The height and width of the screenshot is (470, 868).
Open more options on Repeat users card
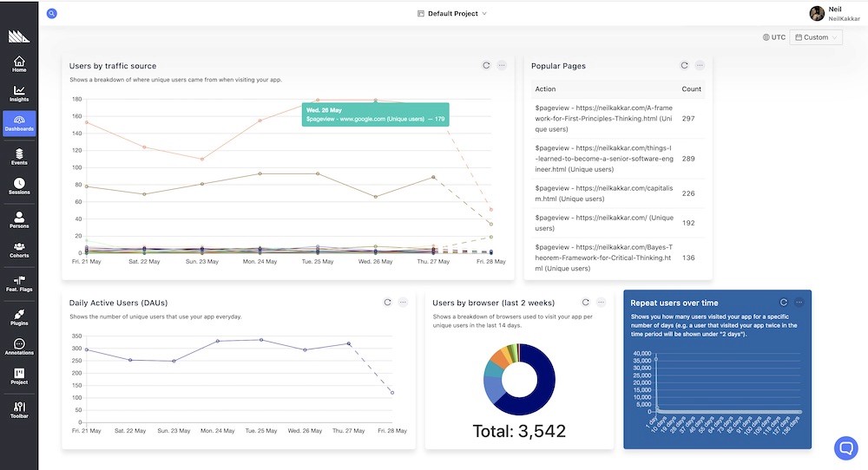[799, 302]
